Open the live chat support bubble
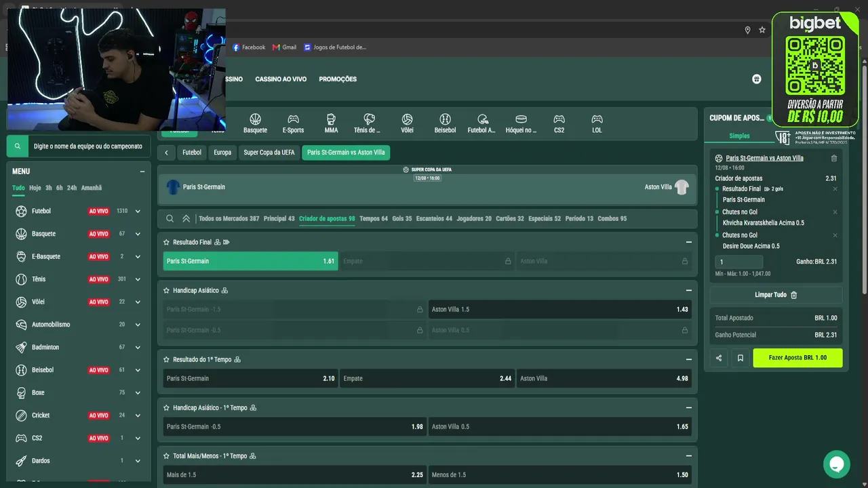This screenshot has width=868, height=488. coord(837,464)
